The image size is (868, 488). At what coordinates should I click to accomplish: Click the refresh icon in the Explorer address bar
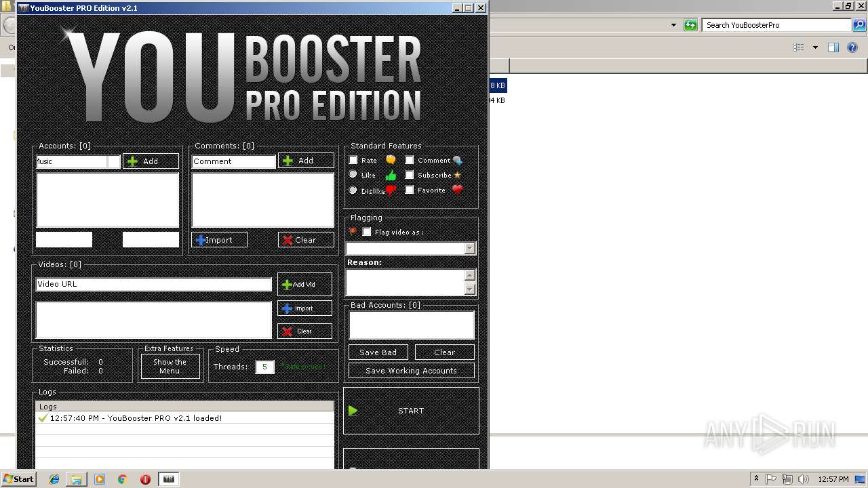690,25
